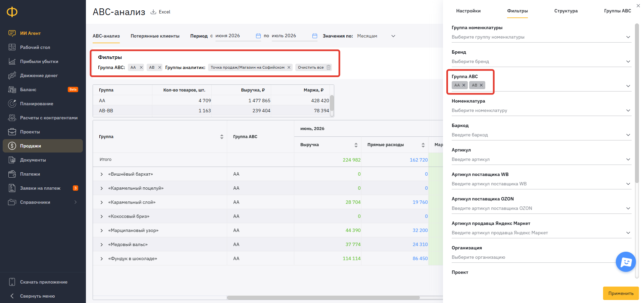644x303 pixels.
Task: Open calendar for period start июня 2026
Action: coord(258,36)
